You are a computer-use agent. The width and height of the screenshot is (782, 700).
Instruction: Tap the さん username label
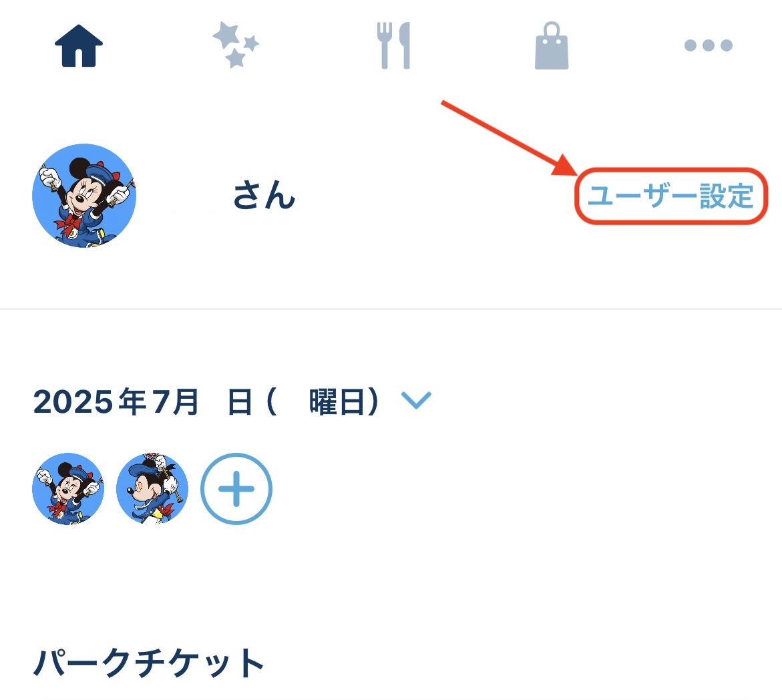pos(264,195)
